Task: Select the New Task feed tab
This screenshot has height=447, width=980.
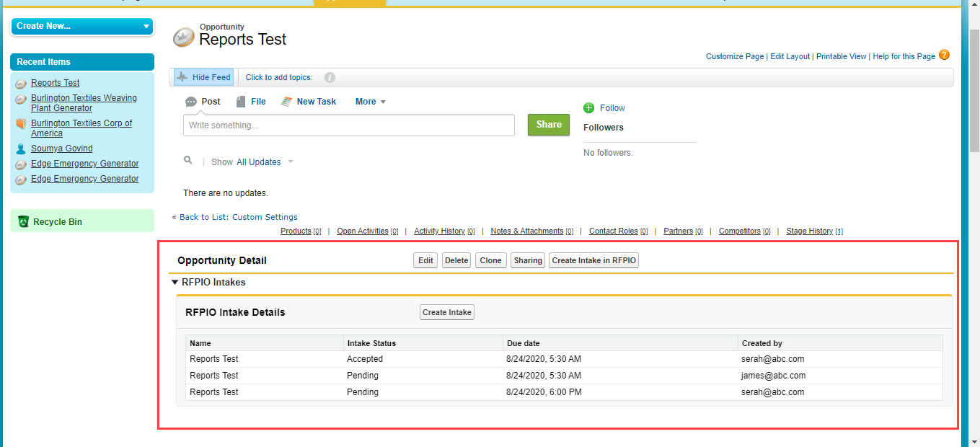Action: point(309,102)
